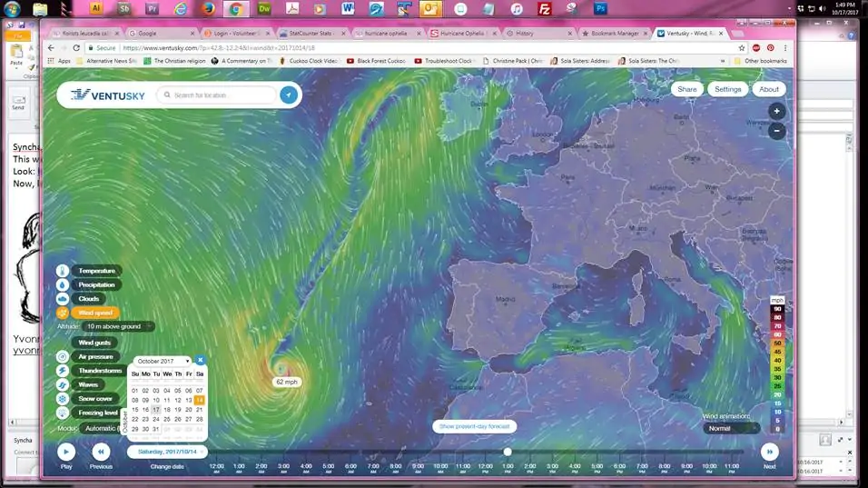The height and width of the screenshot is (488, 868).
Task: Click Show present-day forecast
Action: (475, 426)
